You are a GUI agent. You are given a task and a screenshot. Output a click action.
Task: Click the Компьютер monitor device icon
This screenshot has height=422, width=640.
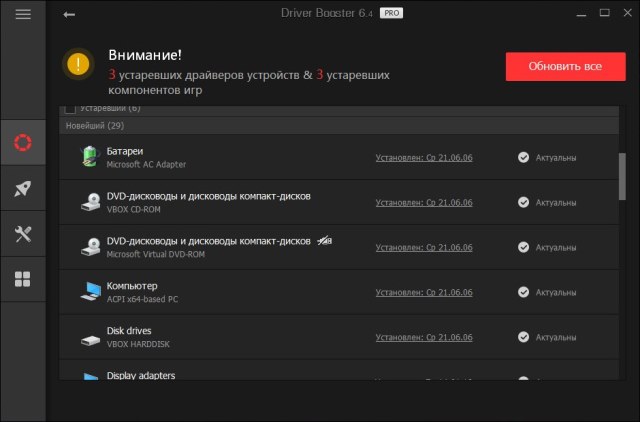coord(88,291)
